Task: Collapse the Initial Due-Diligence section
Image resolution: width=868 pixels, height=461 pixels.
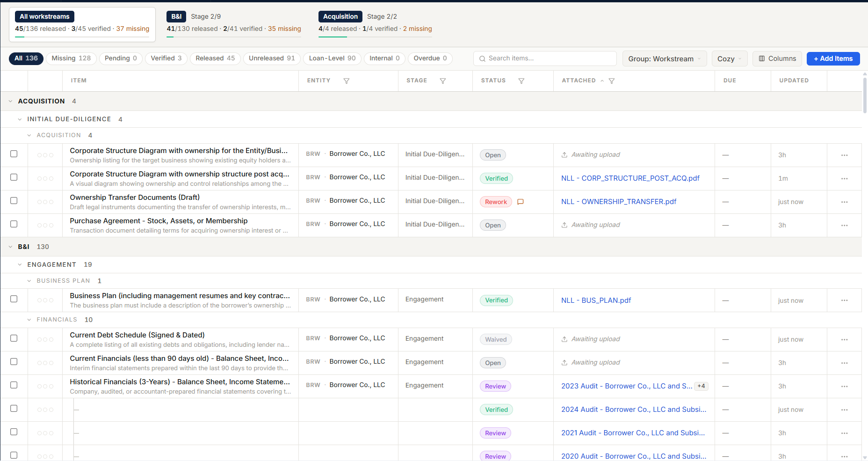Action: pos(20,119)
